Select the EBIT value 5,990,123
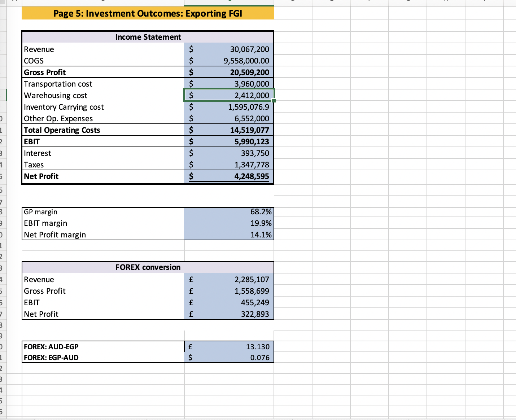This screenshot has height=420, width=516. (x=252, y=142)
